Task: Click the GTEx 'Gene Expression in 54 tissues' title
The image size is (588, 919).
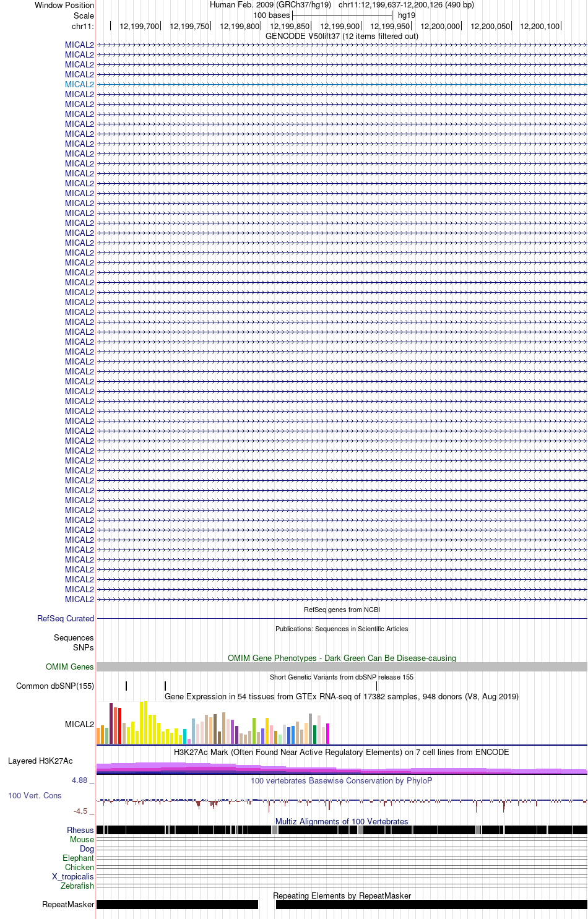Action: pyautogui.click(x=342, y=696)
